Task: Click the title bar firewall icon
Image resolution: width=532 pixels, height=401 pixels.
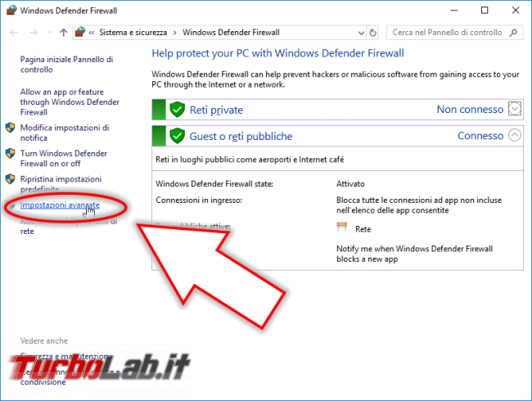Action: (11, 10)
